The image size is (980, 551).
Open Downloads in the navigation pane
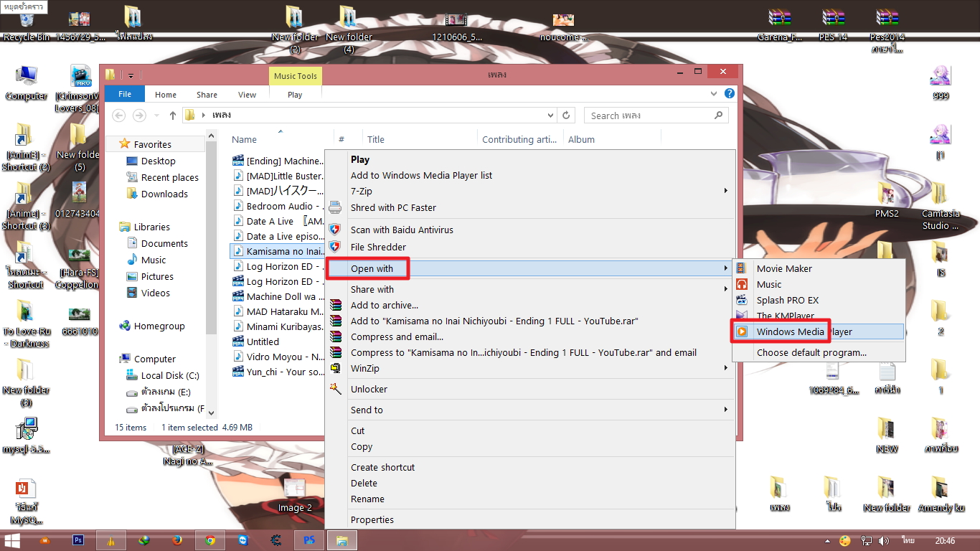pyautogui.click(x=164, y=194)
